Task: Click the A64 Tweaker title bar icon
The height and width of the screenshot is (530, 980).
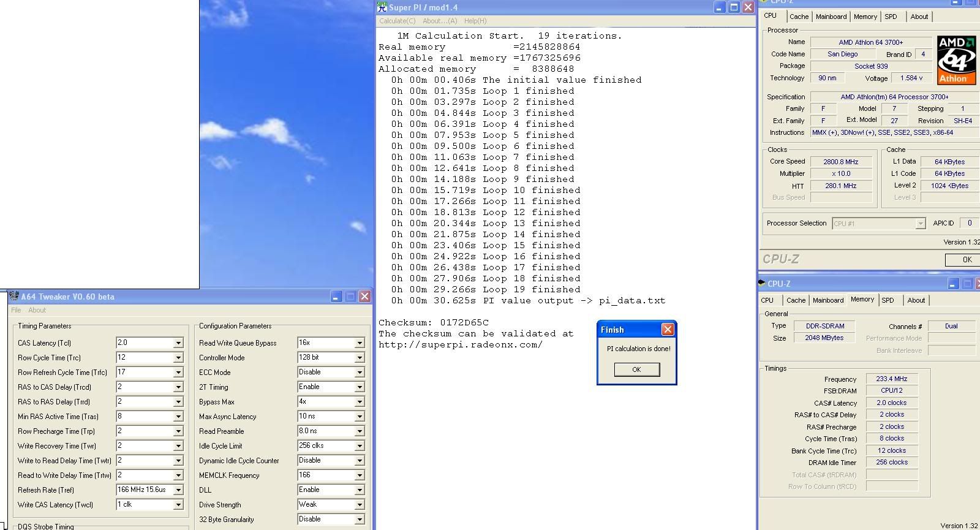Action: click(x=14, y=297)
